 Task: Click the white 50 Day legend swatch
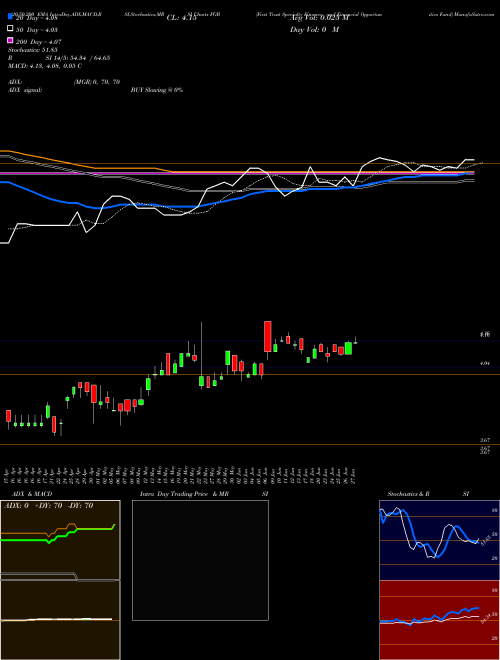10,29
